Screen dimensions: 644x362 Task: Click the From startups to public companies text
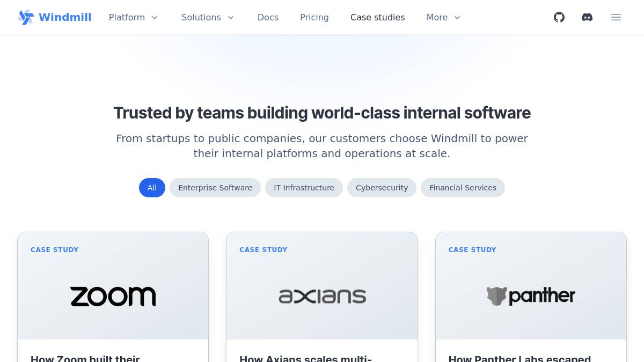click(x=322, y=146)
